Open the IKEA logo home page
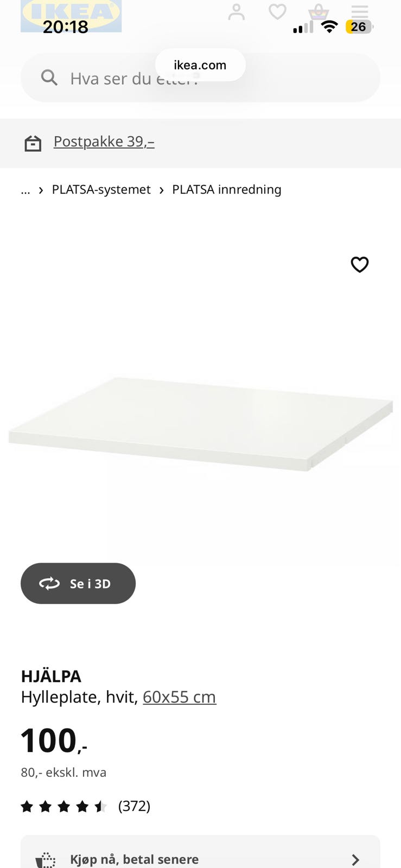 coord(71,16)
